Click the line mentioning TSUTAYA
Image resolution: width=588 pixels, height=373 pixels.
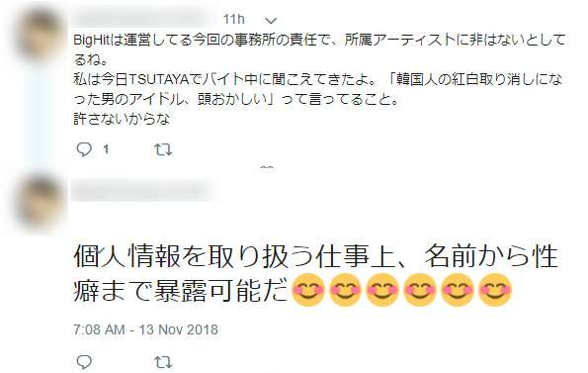click(x=317, y=79)
